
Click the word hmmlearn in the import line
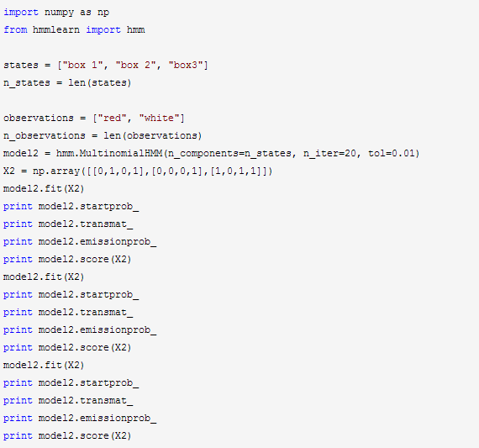point(56,30)
